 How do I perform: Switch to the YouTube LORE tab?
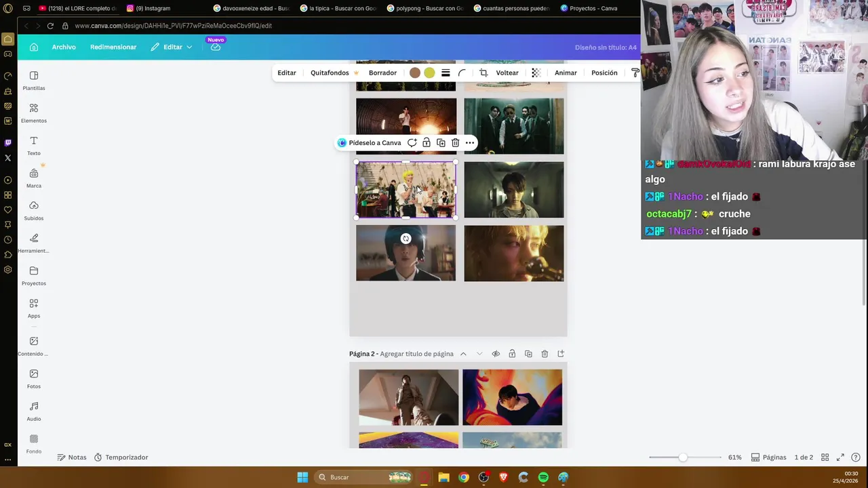click(x=77, y=8)
